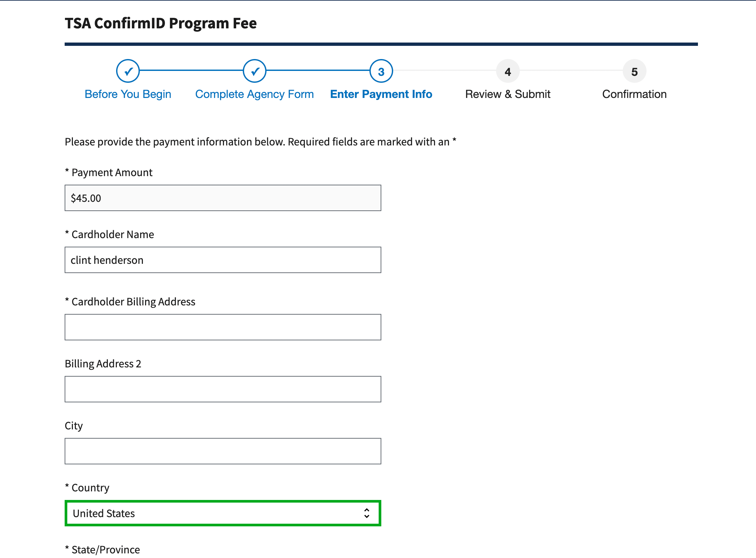Open the Before You Begin step link
The image size is (756, 558).
tap(128, 94)
